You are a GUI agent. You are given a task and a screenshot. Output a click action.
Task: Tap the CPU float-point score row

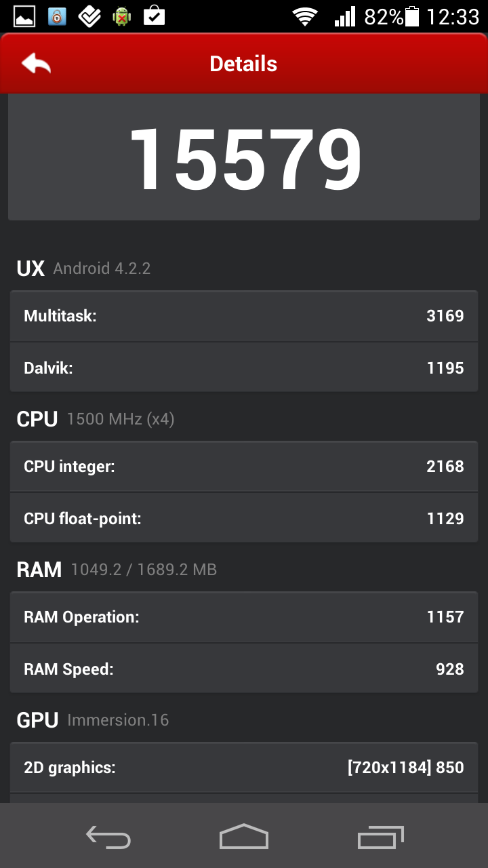point(244,519)
